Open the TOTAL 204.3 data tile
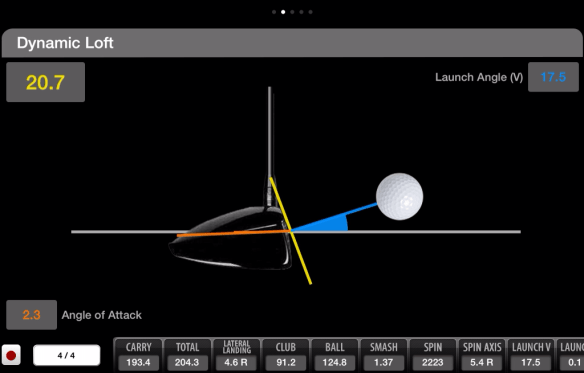This screenshot has height=373, width=584. pyautogui.click(x=187, y=355)
